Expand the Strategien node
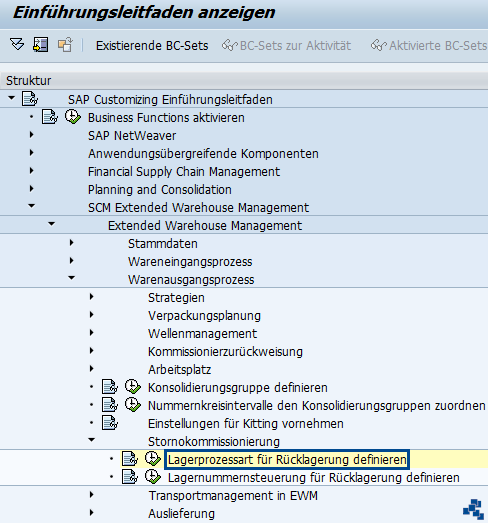This screenshot has width=488, height=523. click(91, 297)
